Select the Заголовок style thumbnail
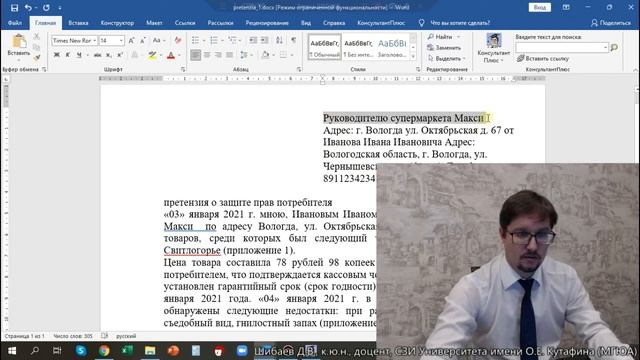 tap(392, 47)
